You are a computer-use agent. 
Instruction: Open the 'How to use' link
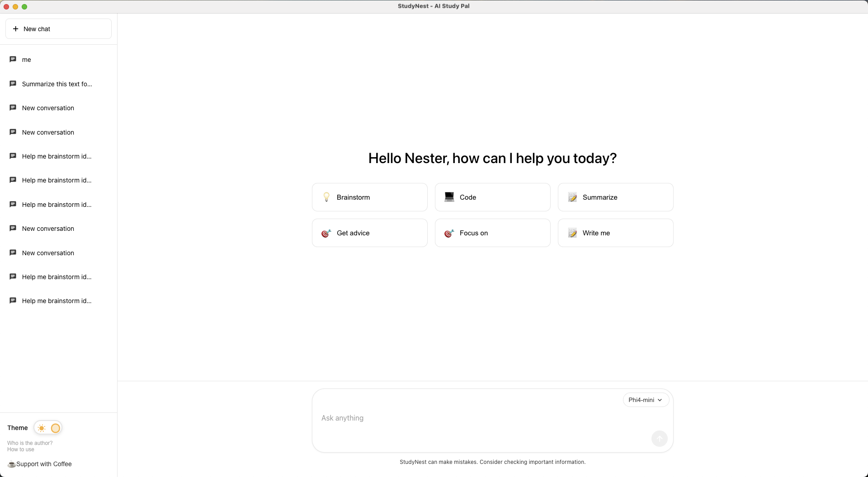click(x=21, y=449)
